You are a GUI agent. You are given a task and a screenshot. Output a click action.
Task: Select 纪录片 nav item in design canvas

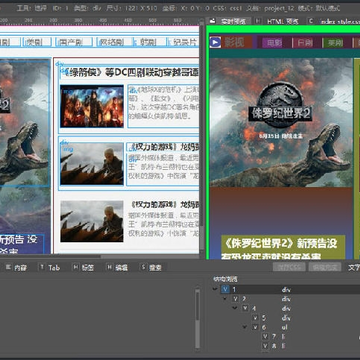tap(184, 42)
